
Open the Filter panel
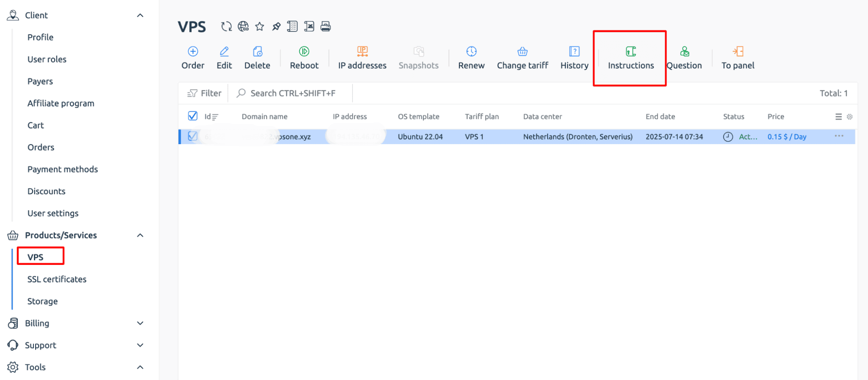204,93
